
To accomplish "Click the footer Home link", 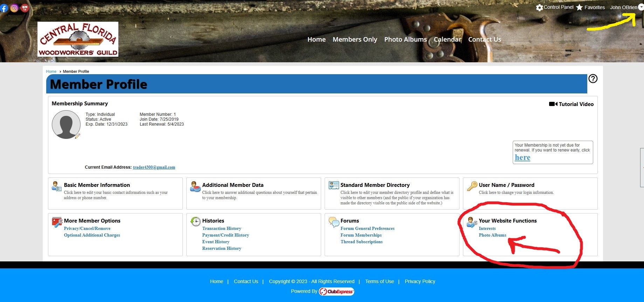I will click(x=216, y=281).
